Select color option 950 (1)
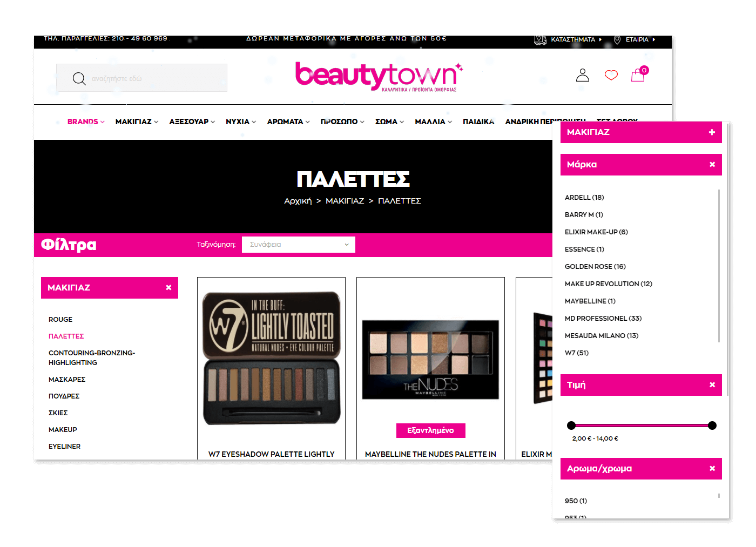Image resolution: width=756 pixels, height=547 pixels. coord(576,501)
